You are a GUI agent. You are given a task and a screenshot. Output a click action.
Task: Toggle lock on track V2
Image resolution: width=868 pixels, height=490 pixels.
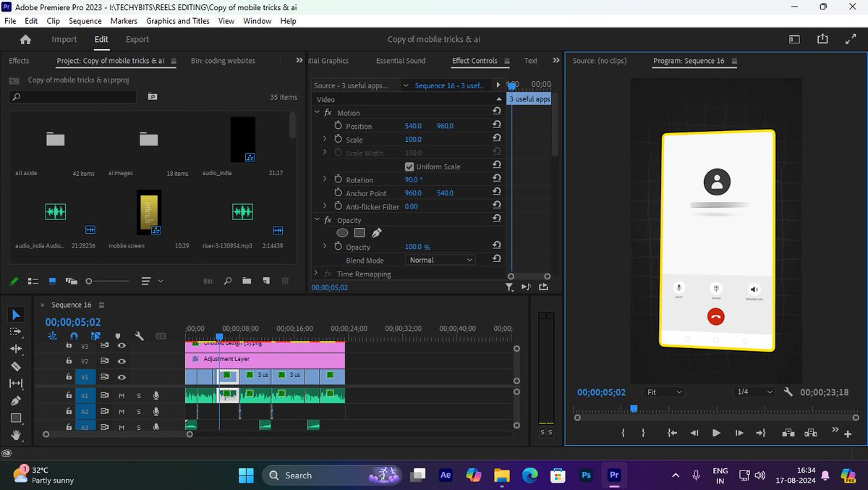pyautogui.click(x=68, y=360)
